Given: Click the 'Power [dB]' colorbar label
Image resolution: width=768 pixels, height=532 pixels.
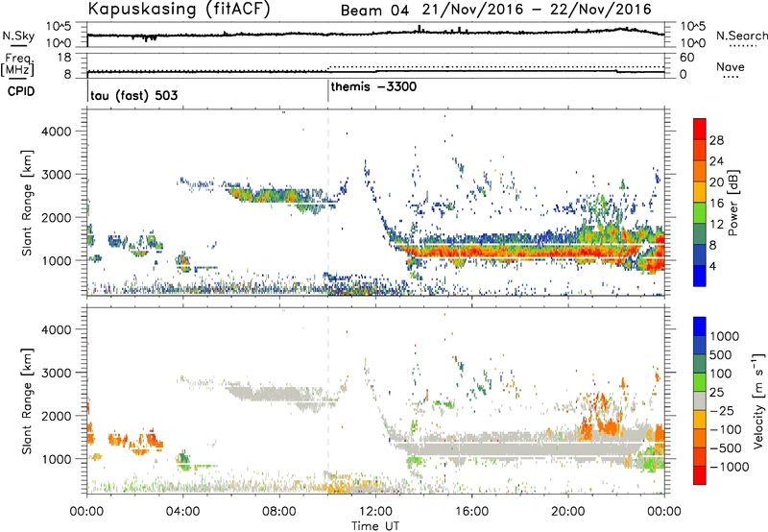Looking at the screenshot, I should pyautogui.click(x=733, y=203).
